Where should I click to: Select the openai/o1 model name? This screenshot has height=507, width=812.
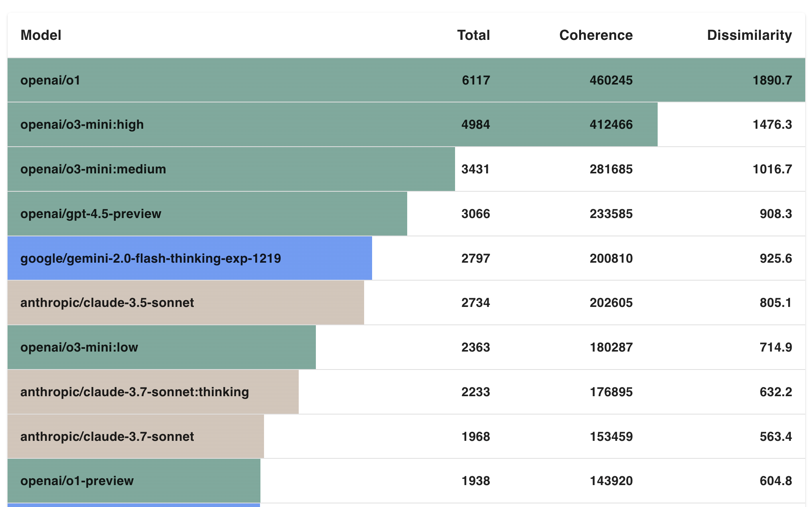pyautogui.click(x=50, y=80)
